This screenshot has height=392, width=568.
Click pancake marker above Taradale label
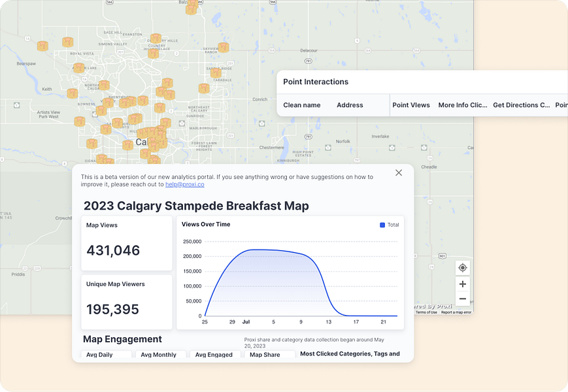pyautogui.click(x=216, y=73)
